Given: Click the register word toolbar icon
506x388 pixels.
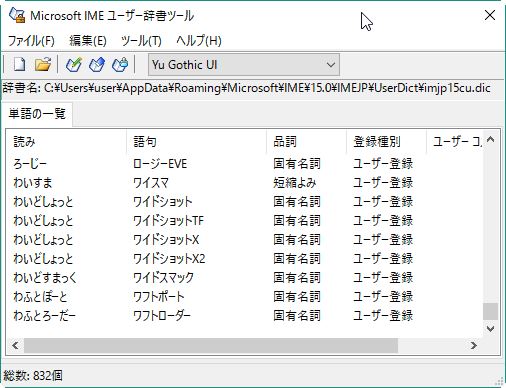Looking at the screenshot, I should 74,64.
